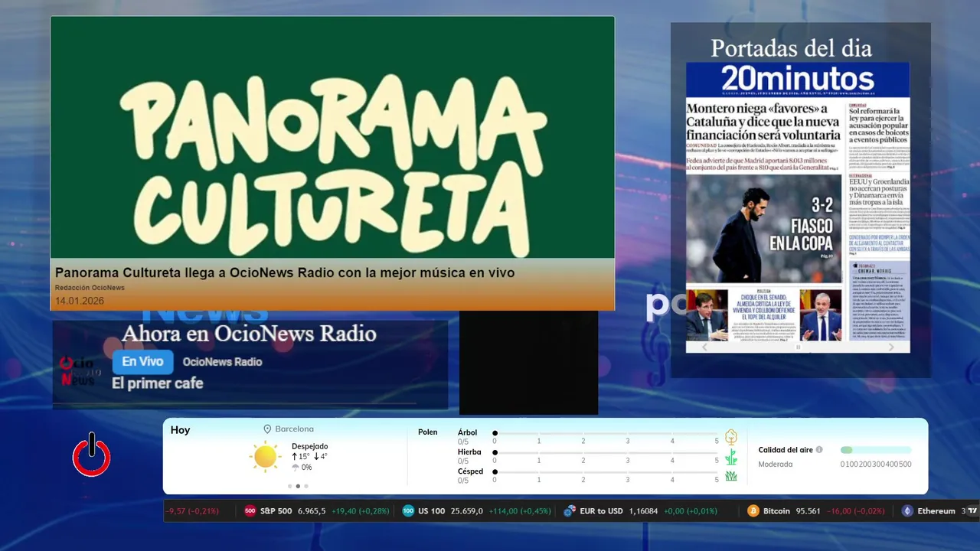Click the Barcelona city name

[x=294, y=429]
